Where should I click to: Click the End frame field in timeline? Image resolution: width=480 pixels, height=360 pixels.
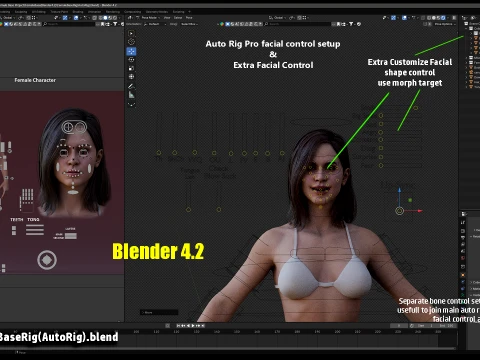[446, 325]
